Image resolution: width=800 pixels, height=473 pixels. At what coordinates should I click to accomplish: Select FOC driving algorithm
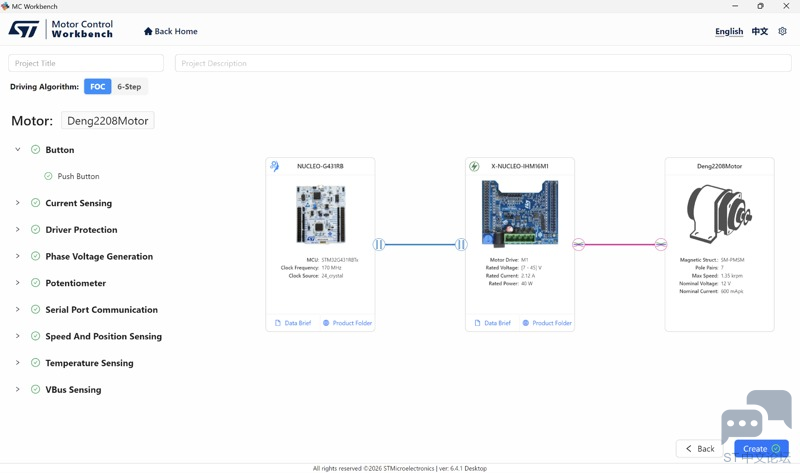97,87
